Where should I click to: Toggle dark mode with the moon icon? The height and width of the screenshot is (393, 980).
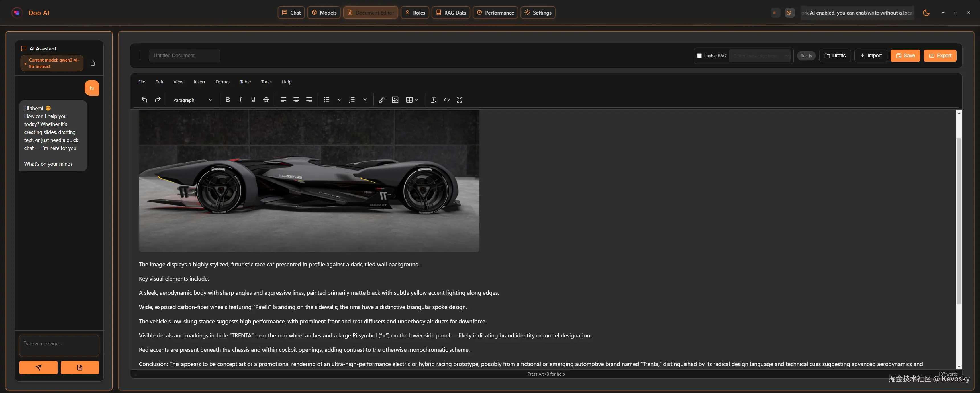point(926,13)
